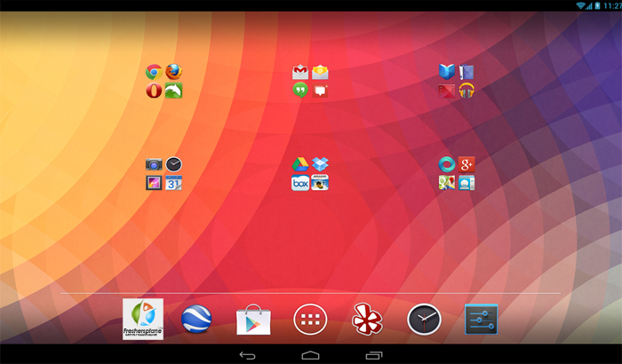Open the Play Store shopping bag

(x=253, y=320)
